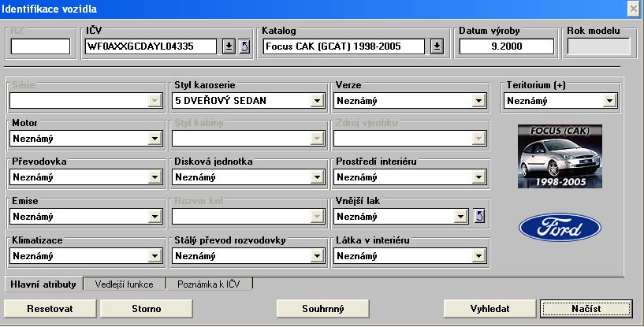
Task: Open the Převodovka selection dropdown
Action: 154,177
